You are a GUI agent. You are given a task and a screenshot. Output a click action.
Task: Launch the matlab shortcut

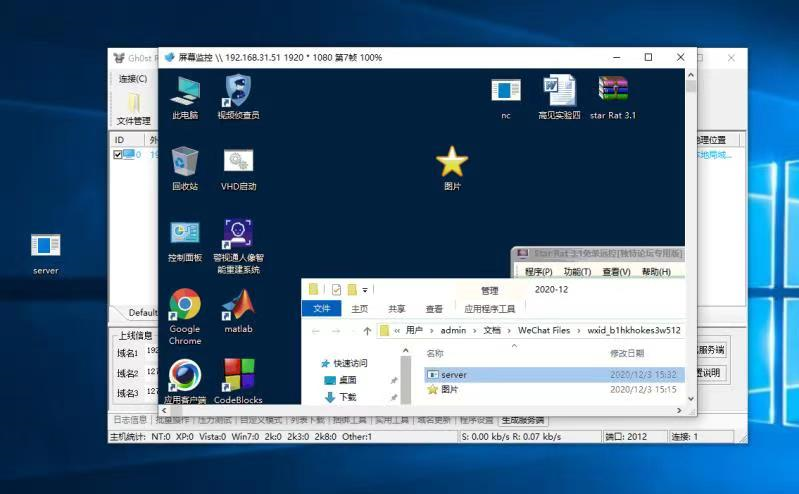238,305
